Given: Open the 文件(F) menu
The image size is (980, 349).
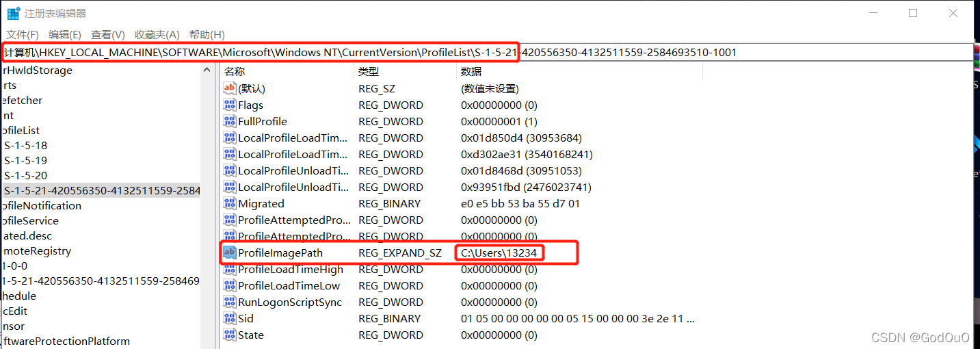Looking at the screenshot, I should (23, 34).
